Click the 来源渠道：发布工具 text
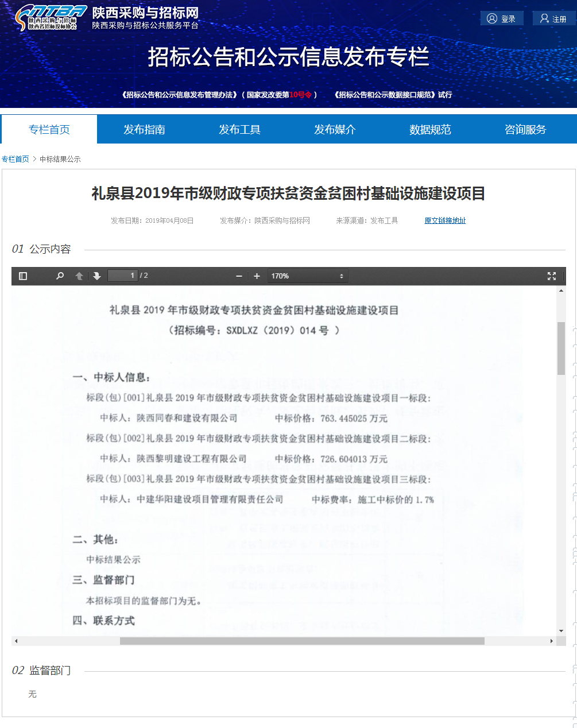 pos(367,220)
